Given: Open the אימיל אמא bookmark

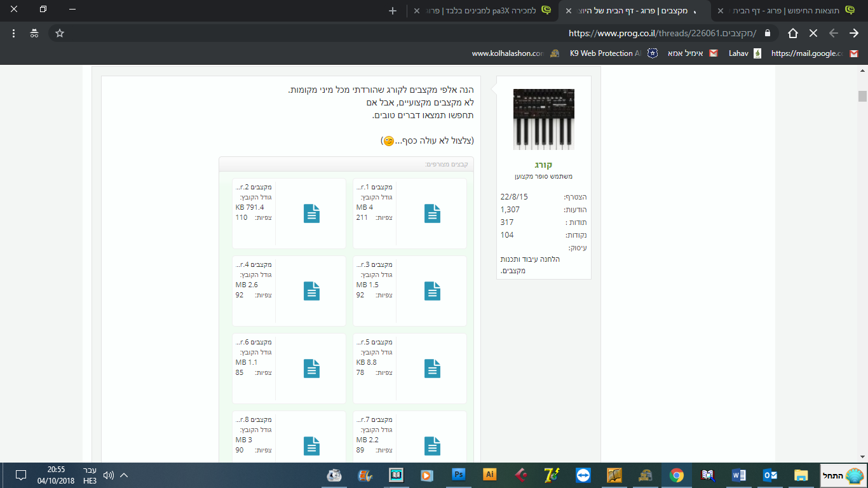Looking at the screenshot, I should pos(692,53).
